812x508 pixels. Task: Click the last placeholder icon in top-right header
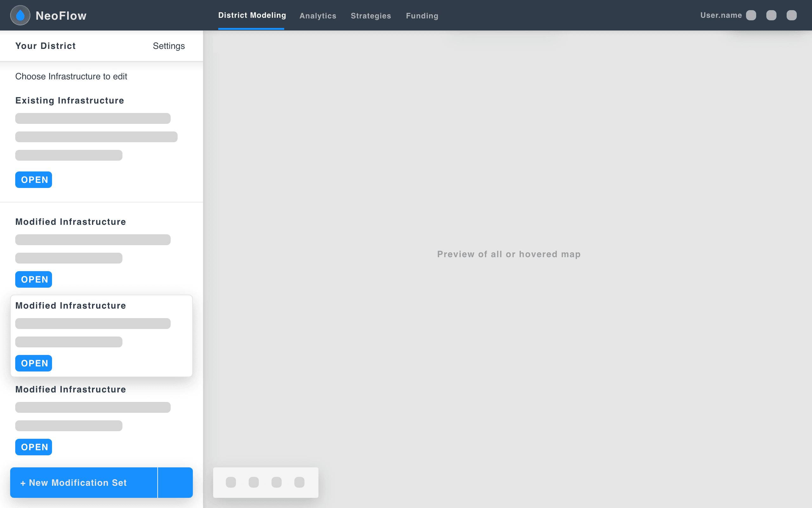pos(791,16)
